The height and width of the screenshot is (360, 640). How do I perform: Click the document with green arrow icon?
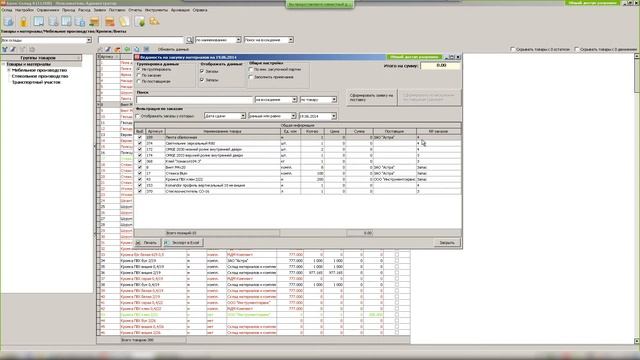140,21
